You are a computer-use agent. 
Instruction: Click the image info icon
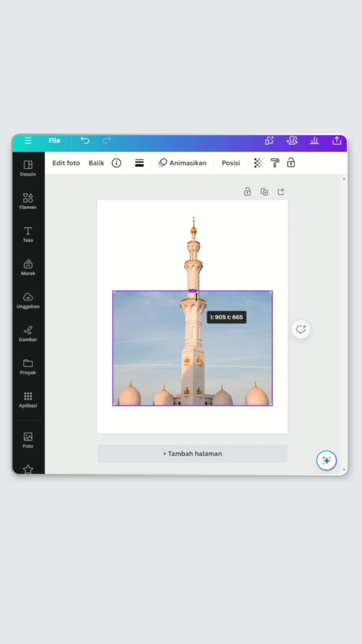pos(116,163)
